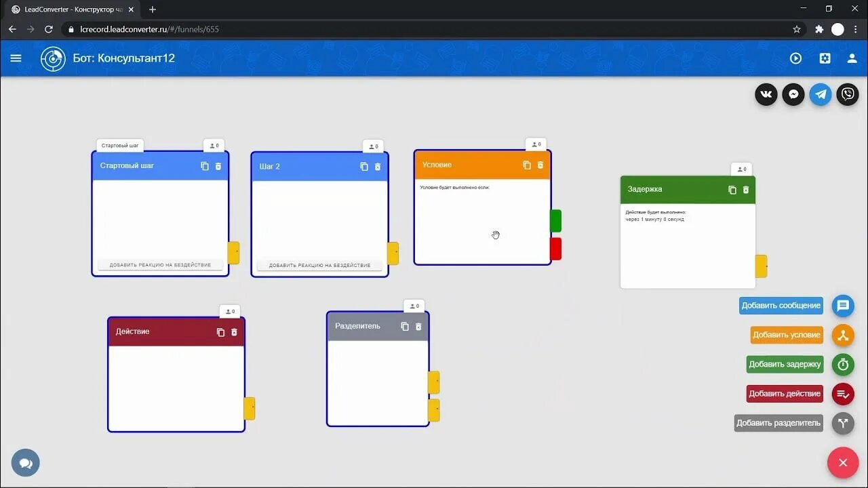Open the hamburger navigation menu

[16, 58]
